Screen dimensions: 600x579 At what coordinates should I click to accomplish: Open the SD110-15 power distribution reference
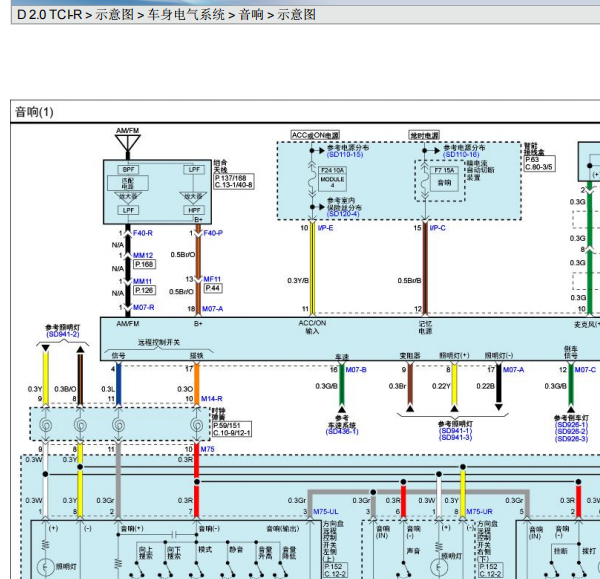tap(345, 155)
